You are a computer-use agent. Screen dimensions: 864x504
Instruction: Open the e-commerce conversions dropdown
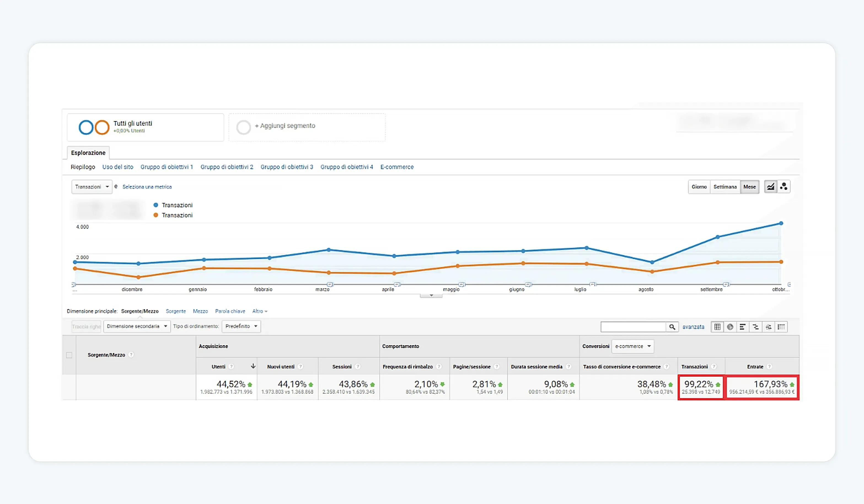(633, 346)
